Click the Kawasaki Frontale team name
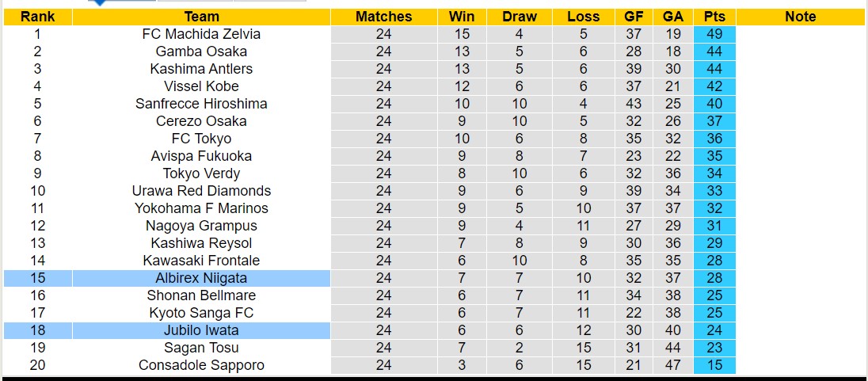The height and width of the screenshot is (381, 868). coord(201,261)
